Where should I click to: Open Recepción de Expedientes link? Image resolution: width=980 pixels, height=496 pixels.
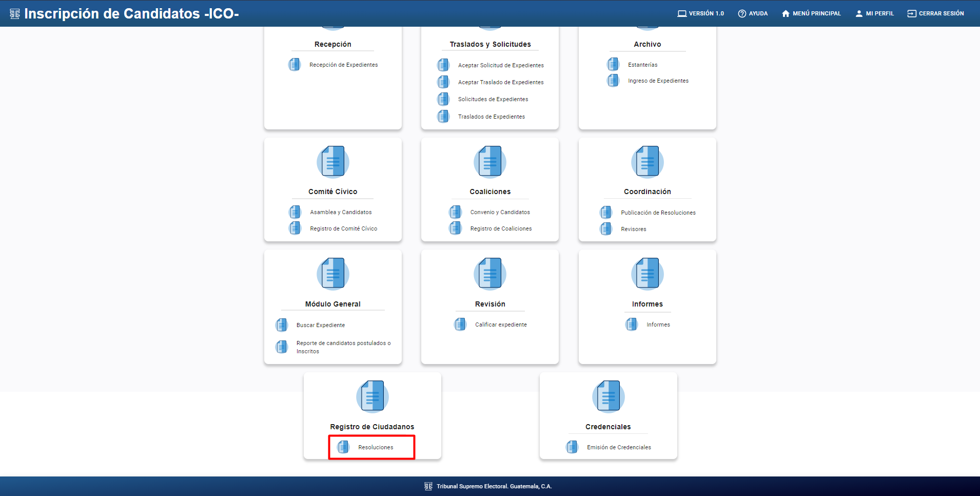(x=344, y=65)
